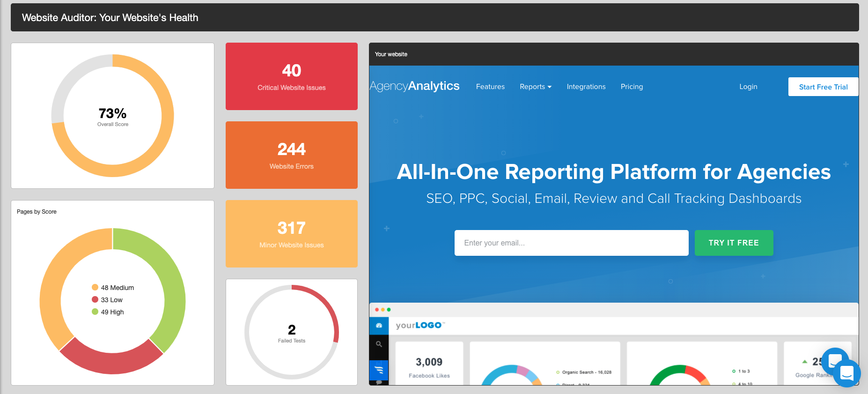The width and height of the screenshot is (868, 394).
Task: Click the SEO, PPC, Social subtitle text
Action: click(x=614, y=199)
